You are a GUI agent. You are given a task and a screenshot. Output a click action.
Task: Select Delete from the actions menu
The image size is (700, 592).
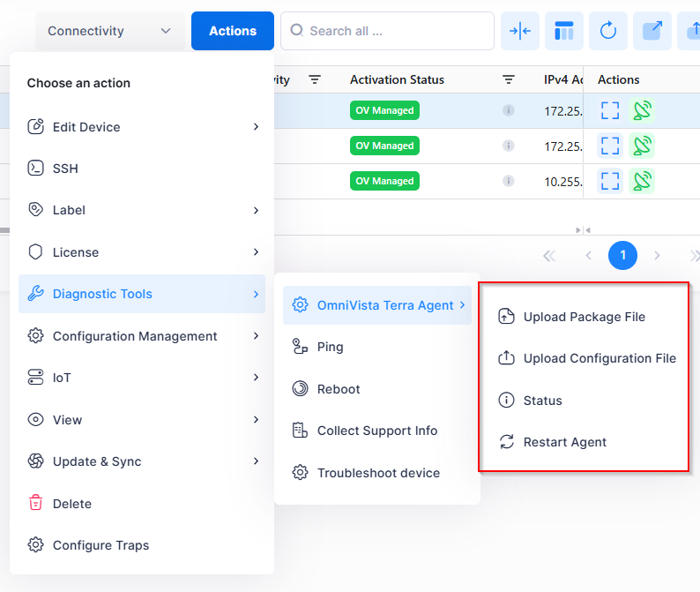pos(71,504)
